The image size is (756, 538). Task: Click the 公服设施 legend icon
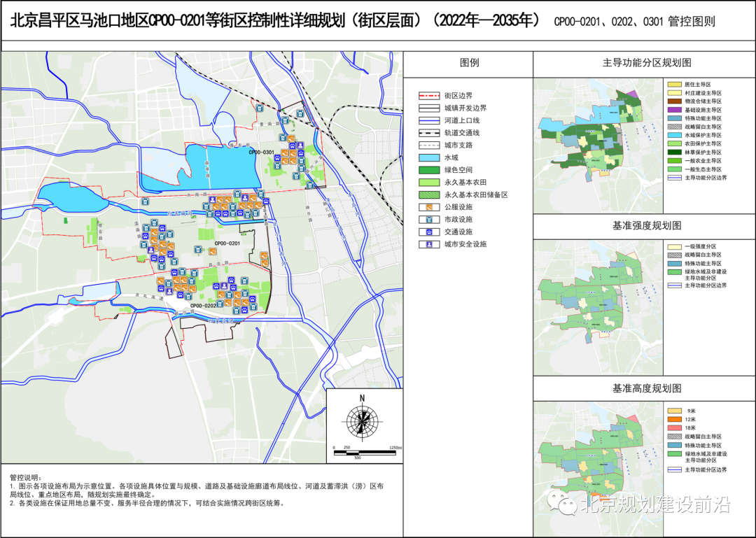tap(428, 206)
